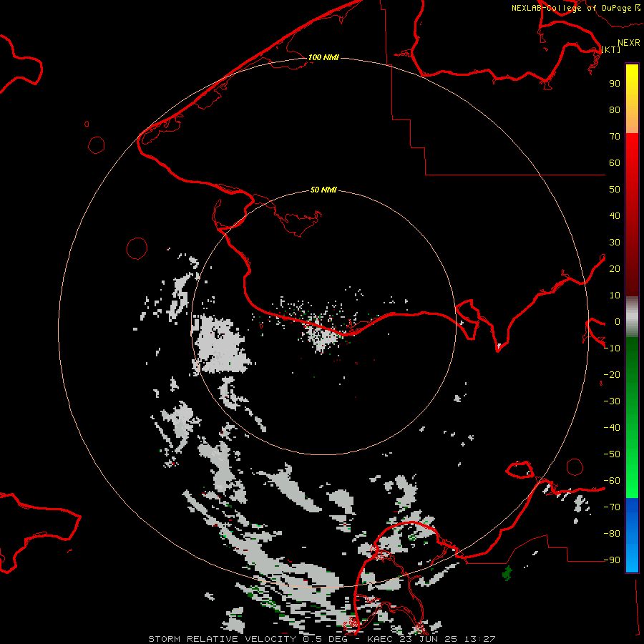The width and height of the screenshot is (644, 644).
Task: Click the 40 value on velocity scale
Action: [615, 215]
